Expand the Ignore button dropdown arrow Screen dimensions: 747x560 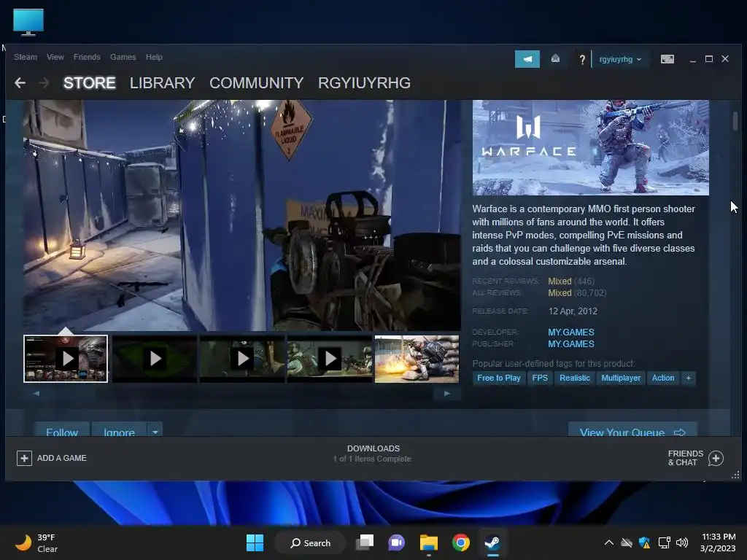click(x=155, y=432)
